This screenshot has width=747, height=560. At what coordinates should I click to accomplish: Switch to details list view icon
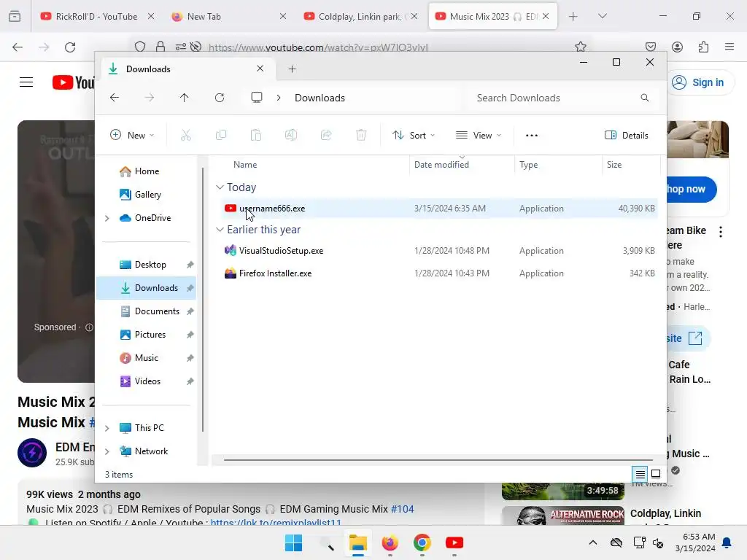tap(640, 474)
